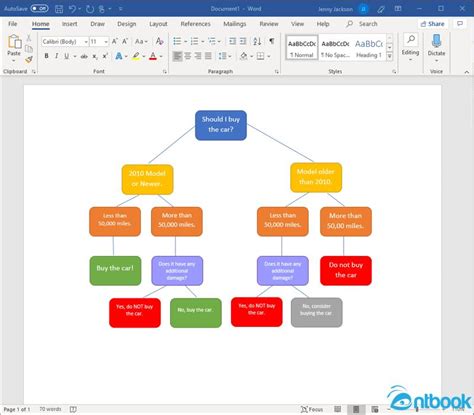474x415 pixels.
Task: Apply bullet list formatting
Action: click(x=177, y=41)
